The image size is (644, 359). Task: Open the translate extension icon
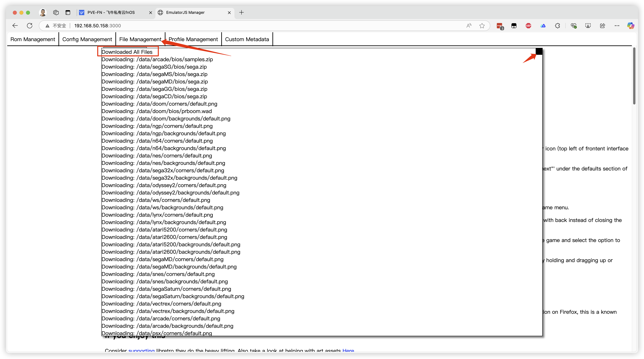(543, 26)
